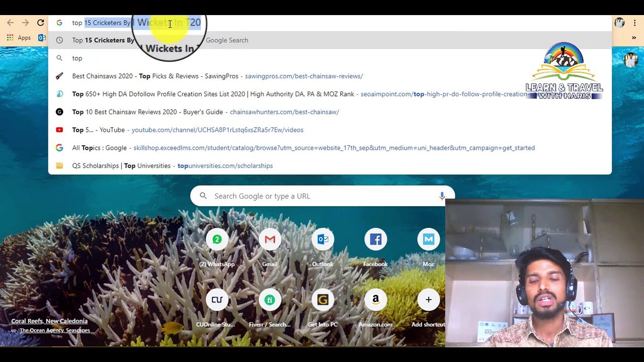Go back using the browser back arrow

click(10, 23)
